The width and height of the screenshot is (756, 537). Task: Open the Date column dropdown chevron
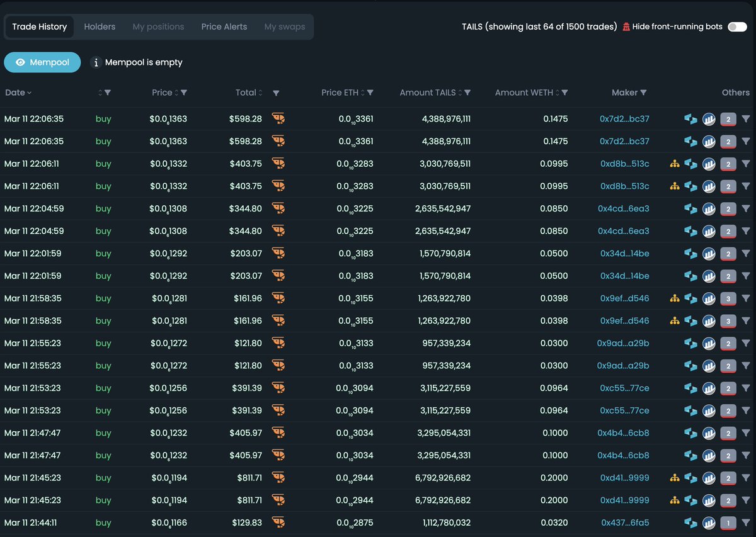coord(29,93)
